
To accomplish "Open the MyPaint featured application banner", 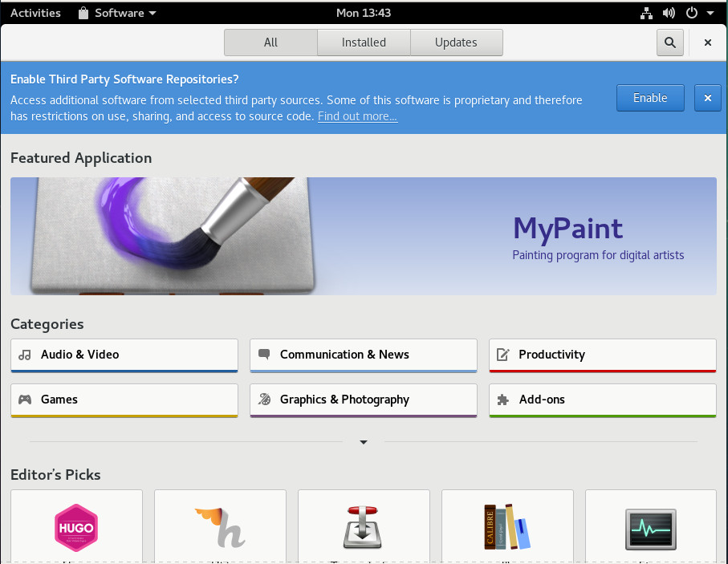I will click(363, 236).
